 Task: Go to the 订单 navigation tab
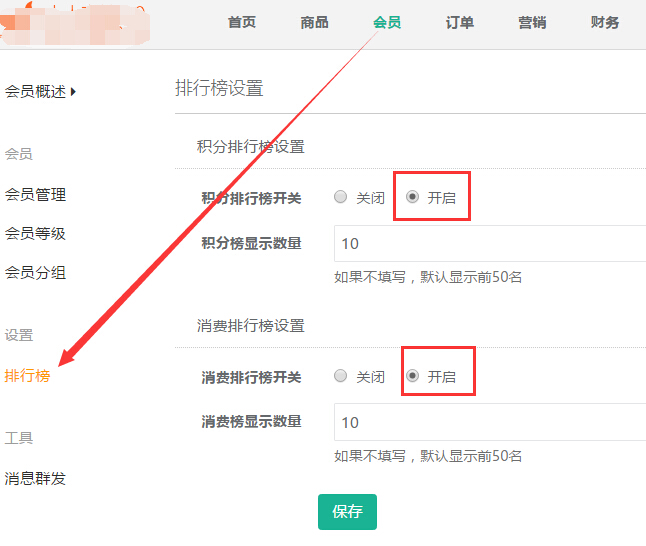click(460, 22)
